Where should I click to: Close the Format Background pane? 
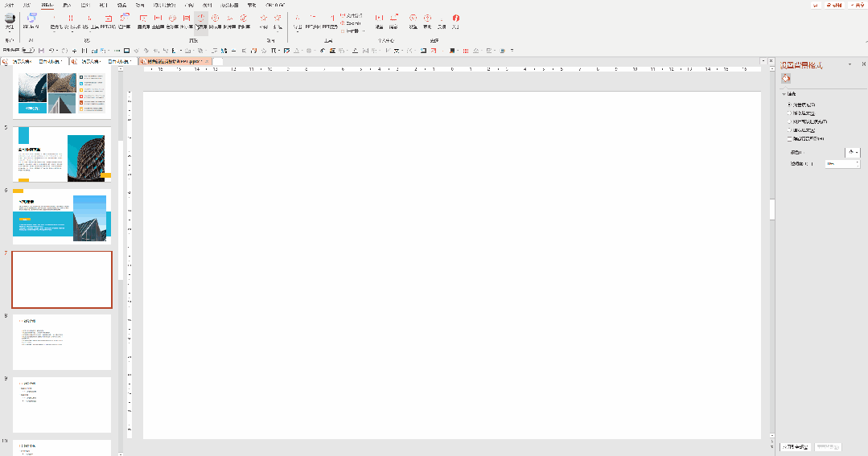tap(863, 65)
